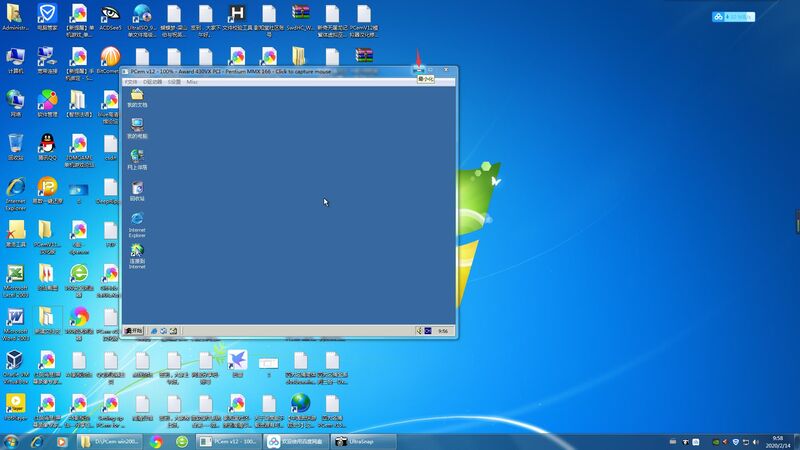Open Oracle VM VirtualBox desktop icon
The height and width of the screenshot is (450, 800).
16,362
